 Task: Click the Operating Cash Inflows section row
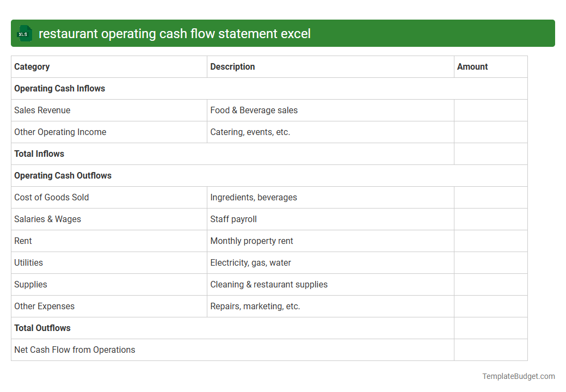coord(59,88)
